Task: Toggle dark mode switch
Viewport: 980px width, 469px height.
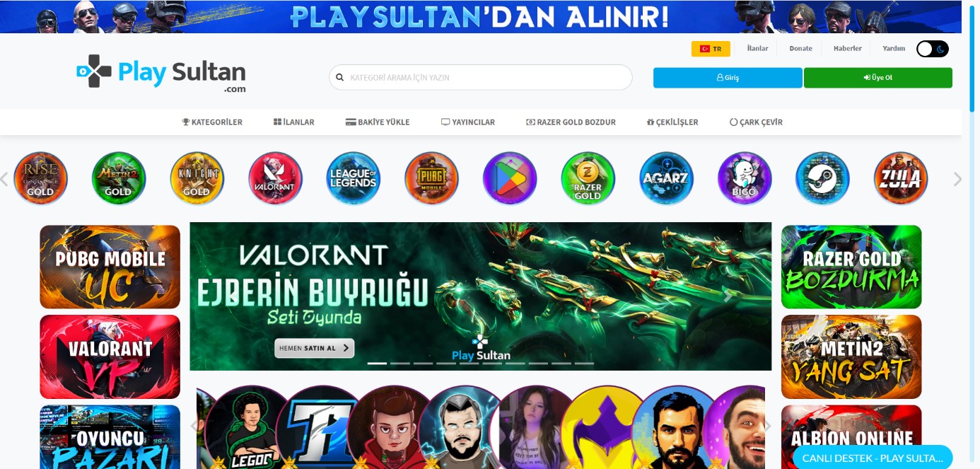Action: [x=932, y=49]
